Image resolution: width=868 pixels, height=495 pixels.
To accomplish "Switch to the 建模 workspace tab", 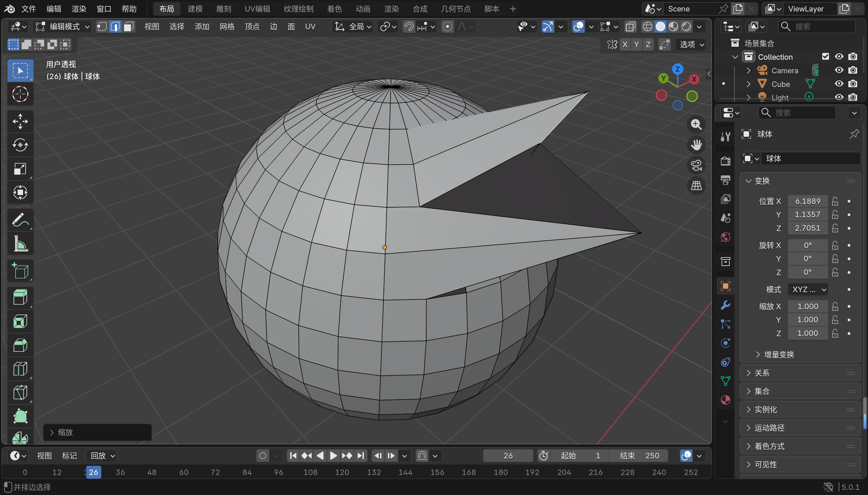I will tap(195, 9).
